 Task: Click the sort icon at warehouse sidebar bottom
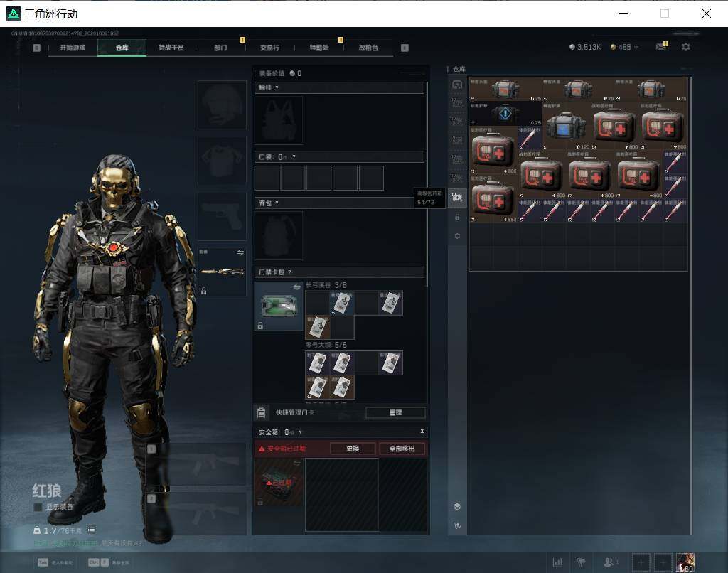coord(457,525)
